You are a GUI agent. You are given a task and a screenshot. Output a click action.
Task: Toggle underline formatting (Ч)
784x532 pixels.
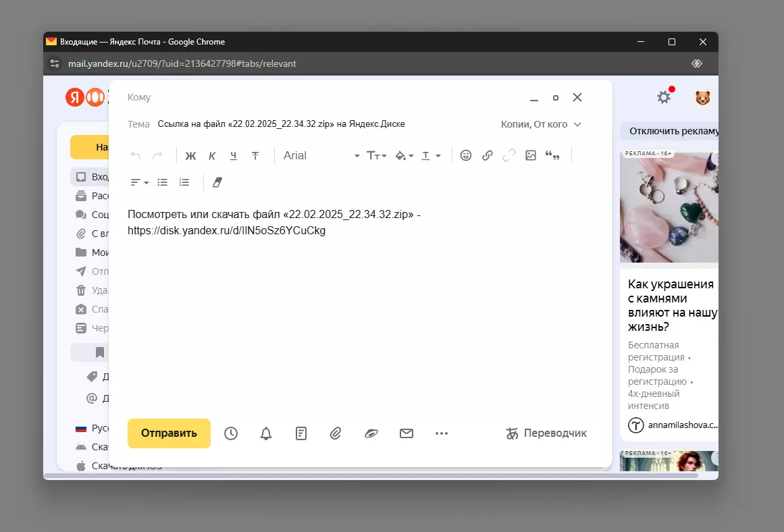pyautogui.click(x=234, y=156)
